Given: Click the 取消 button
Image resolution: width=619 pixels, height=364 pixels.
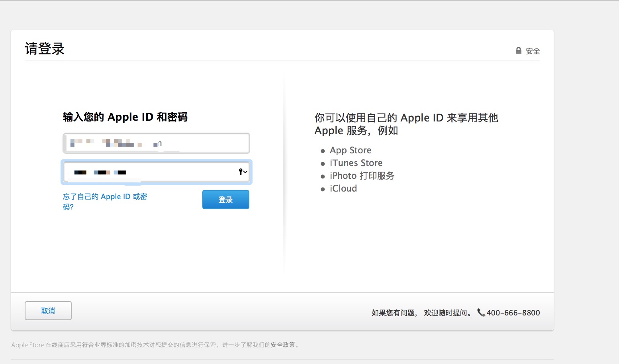Looking at the screenshot, I should tap(48, 311).
